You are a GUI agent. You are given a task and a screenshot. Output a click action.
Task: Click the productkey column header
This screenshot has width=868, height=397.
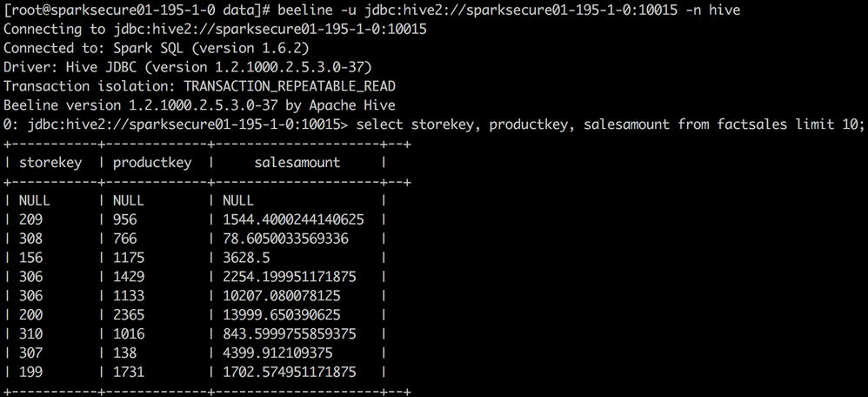click(154, 163)
